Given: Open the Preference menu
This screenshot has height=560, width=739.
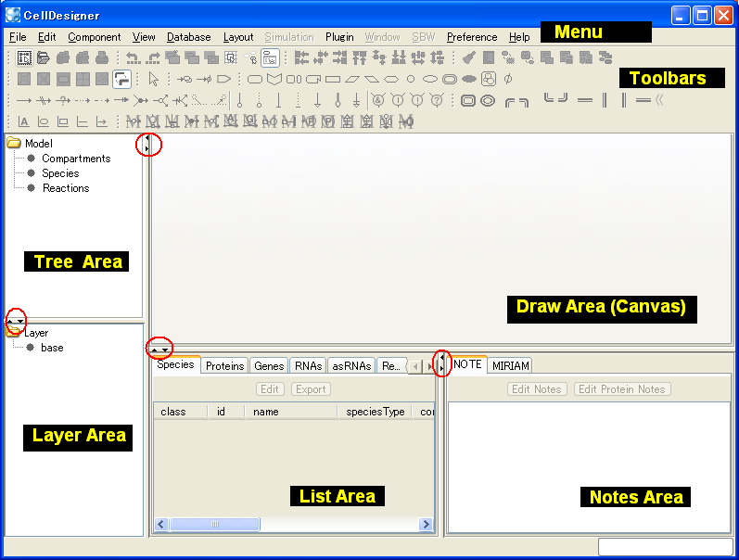Looking at the screenshot, I should point(472,37).
